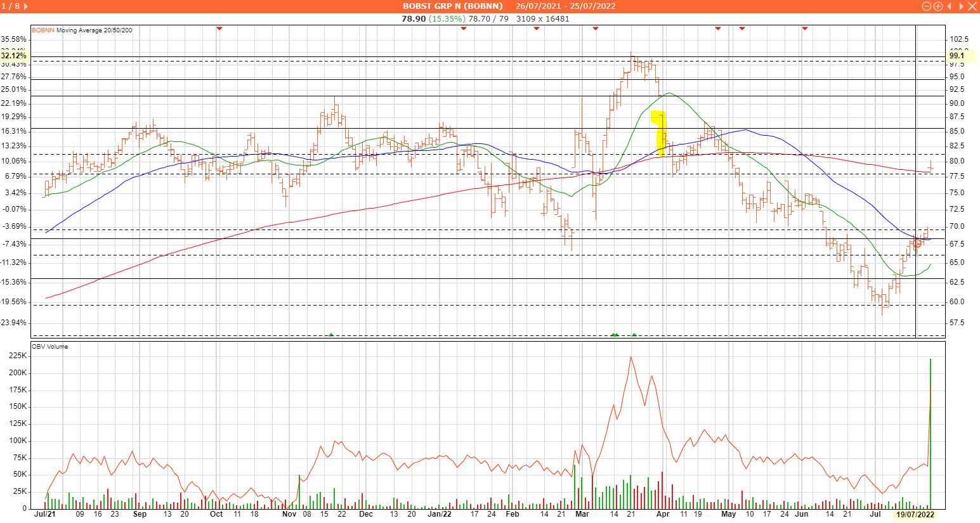Close the chart with the X icon

click(x=971, y=6)
